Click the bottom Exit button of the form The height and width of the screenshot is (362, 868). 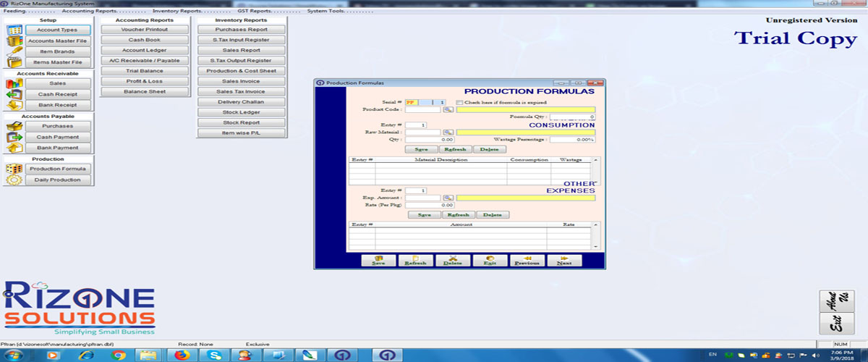click(x=490, y=261)
